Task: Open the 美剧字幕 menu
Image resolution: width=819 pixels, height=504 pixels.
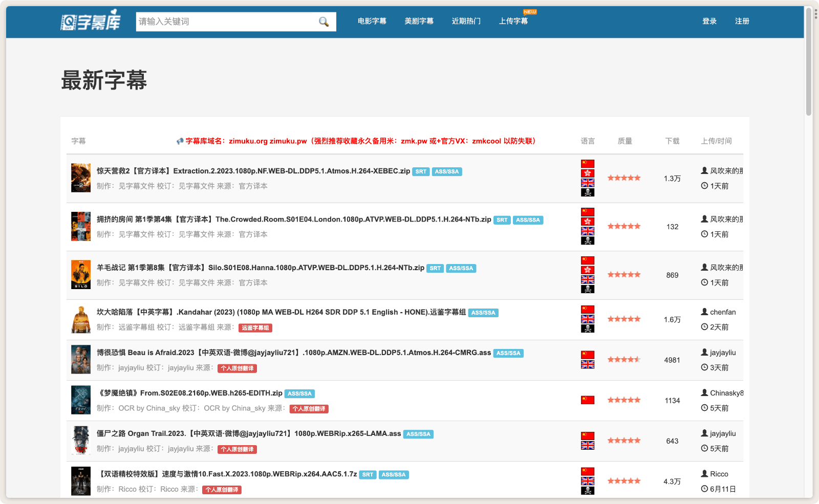Action: tap(419, 21)
